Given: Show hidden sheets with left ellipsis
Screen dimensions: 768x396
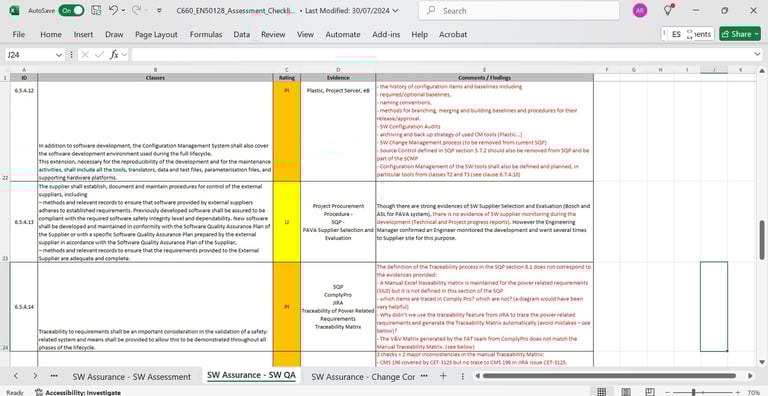Looking at the screenshot, I should [x=54, y=376].
